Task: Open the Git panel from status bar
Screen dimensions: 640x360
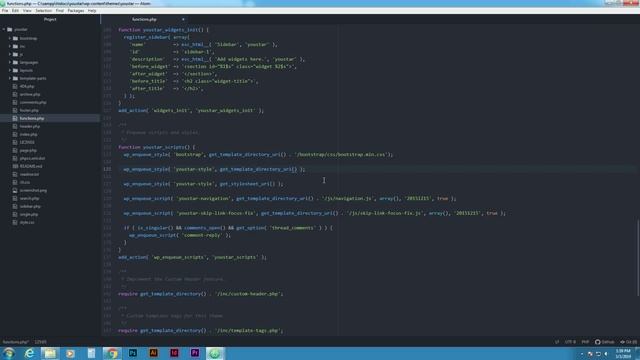Action: (629, 342)
